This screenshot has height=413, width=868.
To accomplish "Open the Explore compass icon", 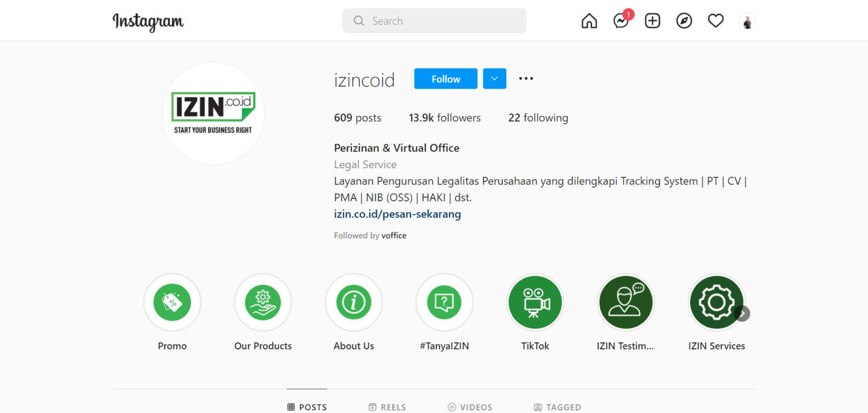I will (684, 21).
